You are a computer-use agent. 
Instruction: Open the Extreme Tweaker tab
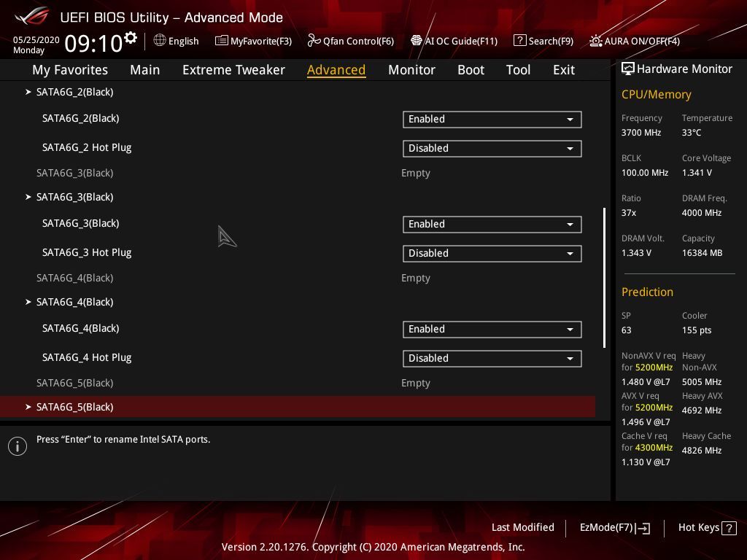click(233, 69)
